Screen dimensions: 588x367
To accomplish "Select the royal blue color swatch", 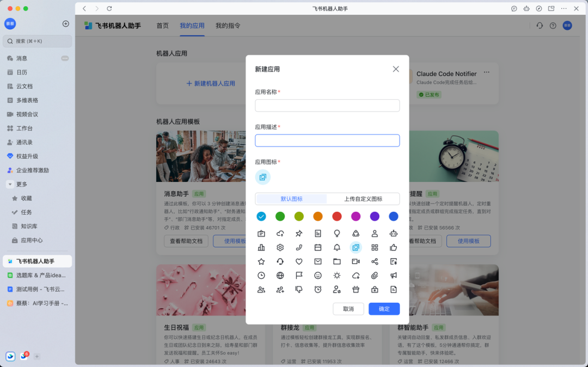I will point(394,216).
